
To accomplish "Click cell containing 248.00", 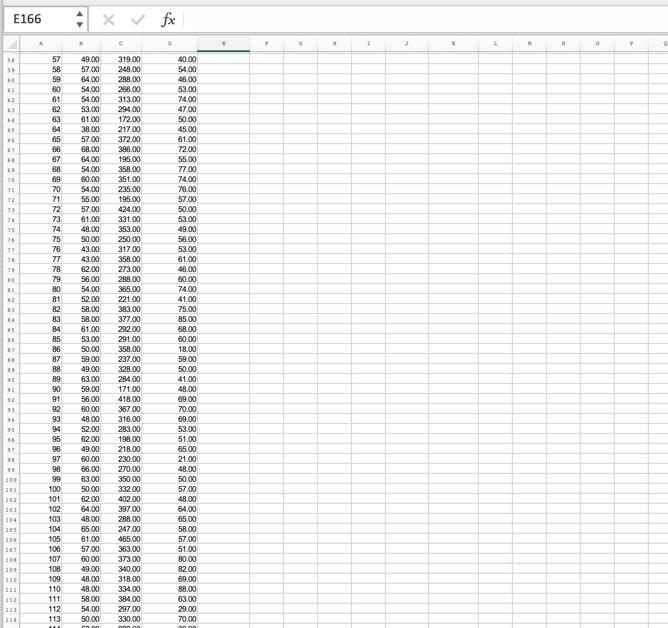I will coord(121,69).
